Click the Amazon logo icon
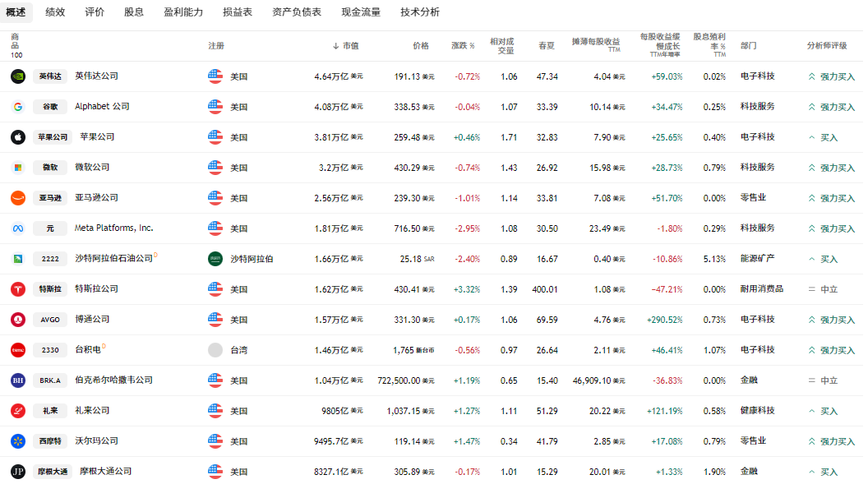Screen dimensions: 868x484 click(x=18, y=198)
